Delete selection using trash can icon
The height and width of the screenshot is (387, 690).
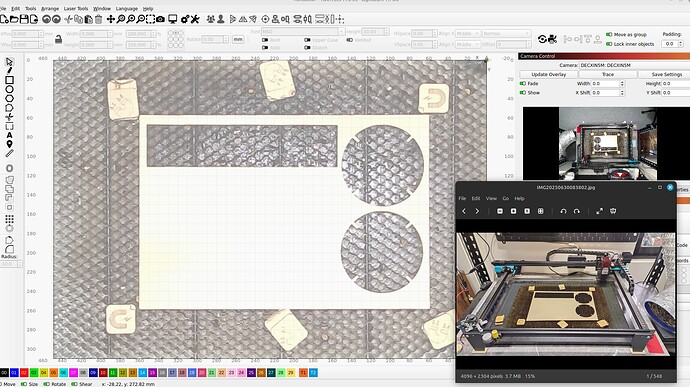click(x=99, y=19)
